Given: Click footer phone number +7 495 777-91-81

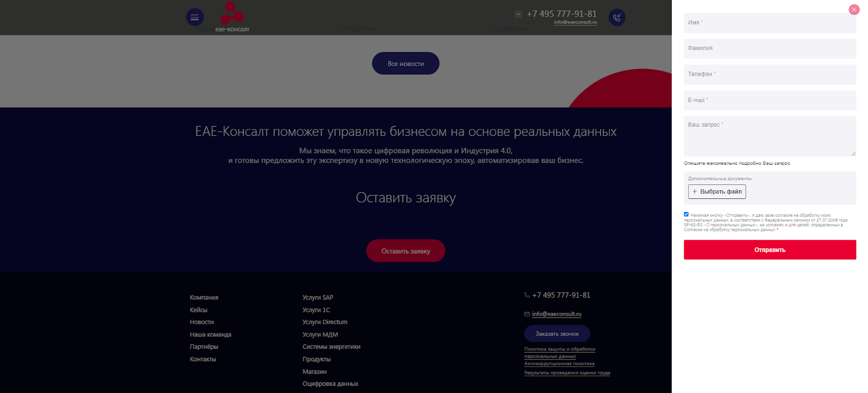Looking at the screenshot, I should pyautogui.click(x=561, y=295).
